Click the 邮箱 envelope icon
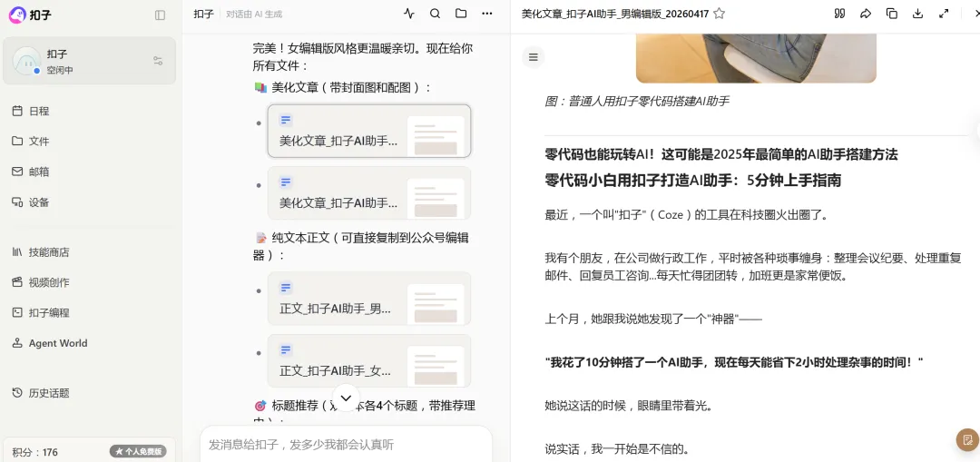Image resolution: width=980 pixels, height=462 pixels. pyautogui.click(x=17, y=172)
